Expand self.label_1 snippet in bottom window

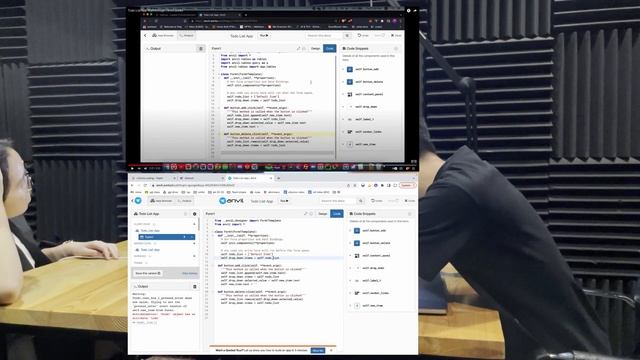350,280
